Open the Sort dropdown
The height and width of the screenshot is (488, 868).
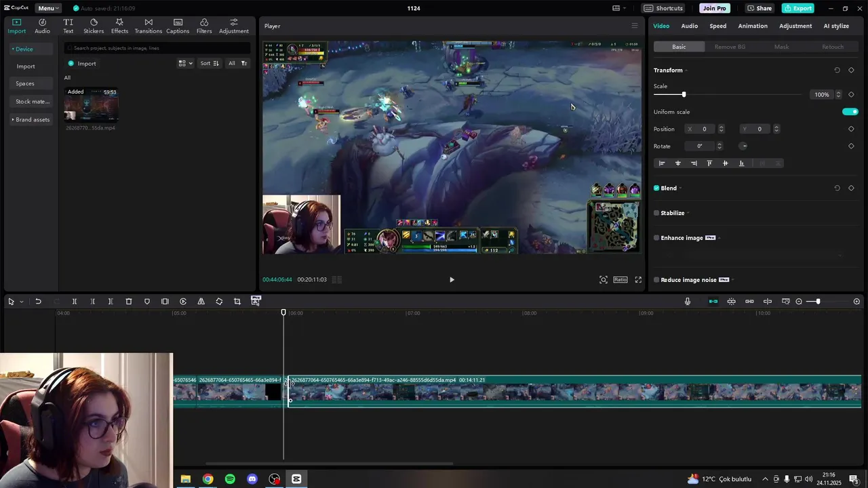click(x=210, y=64)
